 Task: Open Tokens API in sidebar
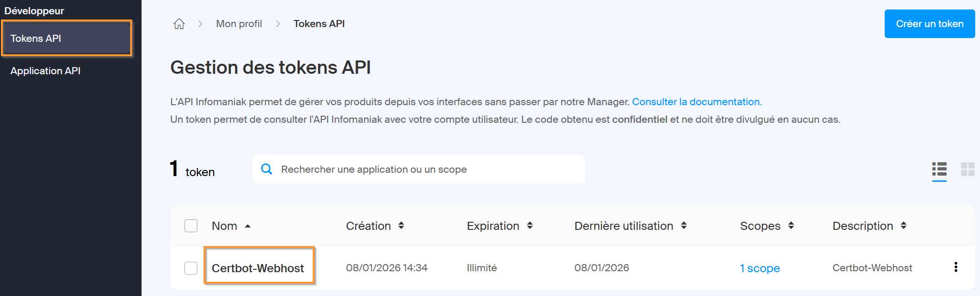tap(67, 38)
